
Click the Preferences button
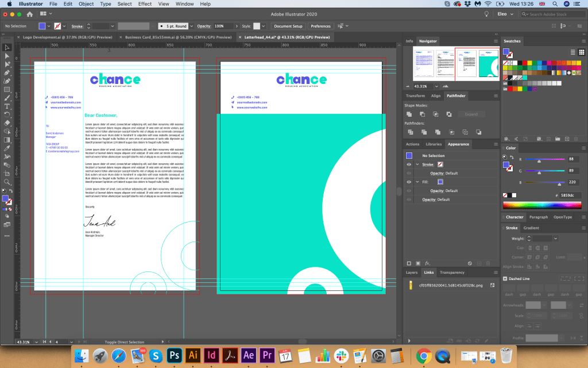click(320, 26)
